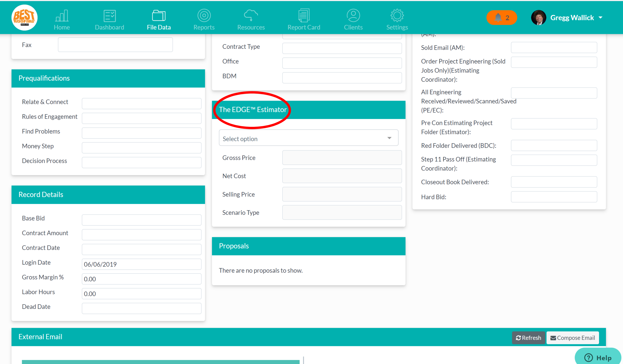Click the Order Project Engineering field
This screenshot has width=623, height=364.
click(554, 62)
